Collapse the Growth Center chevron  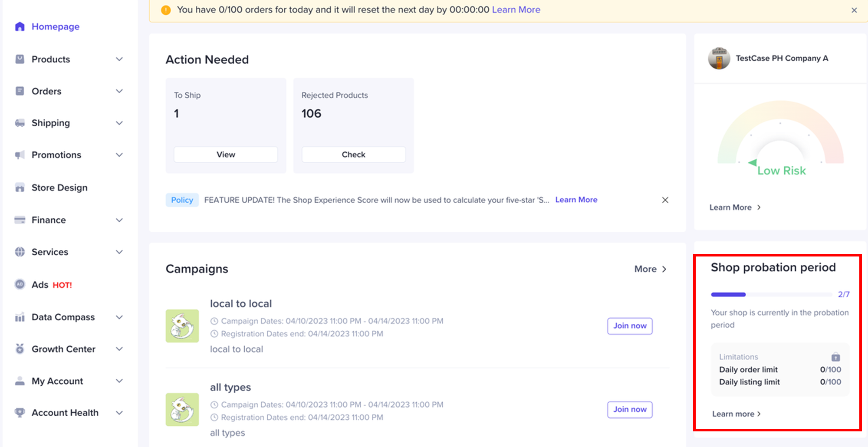tap(119, 348)
